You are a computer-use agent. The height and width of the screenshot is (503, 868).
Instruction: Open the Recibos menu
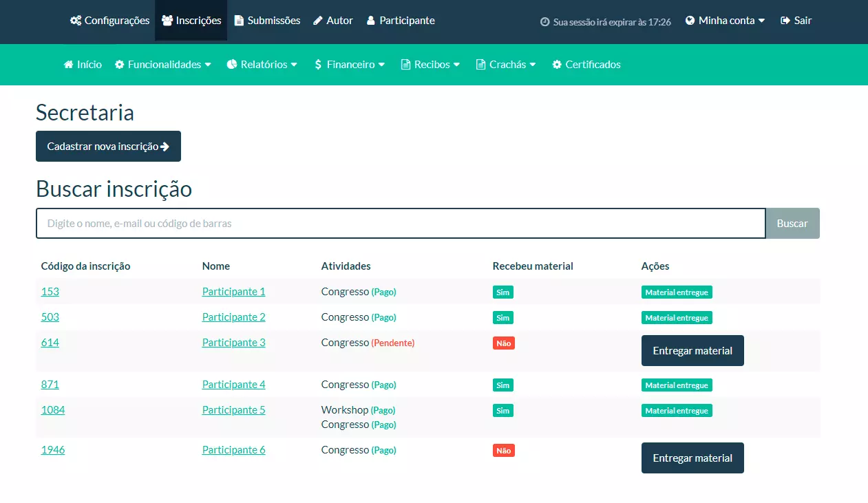[x=431, y=65]
